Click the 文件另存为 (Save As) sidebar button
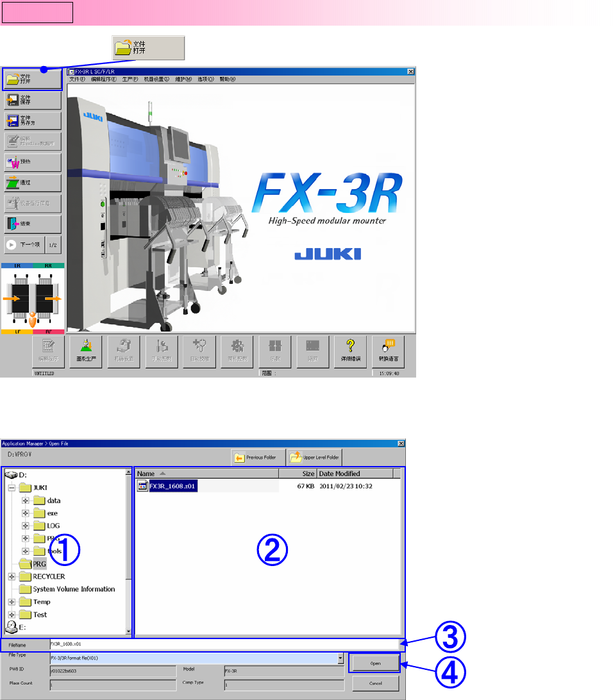This screenshot has width=613, height=700. click(32, 121)
